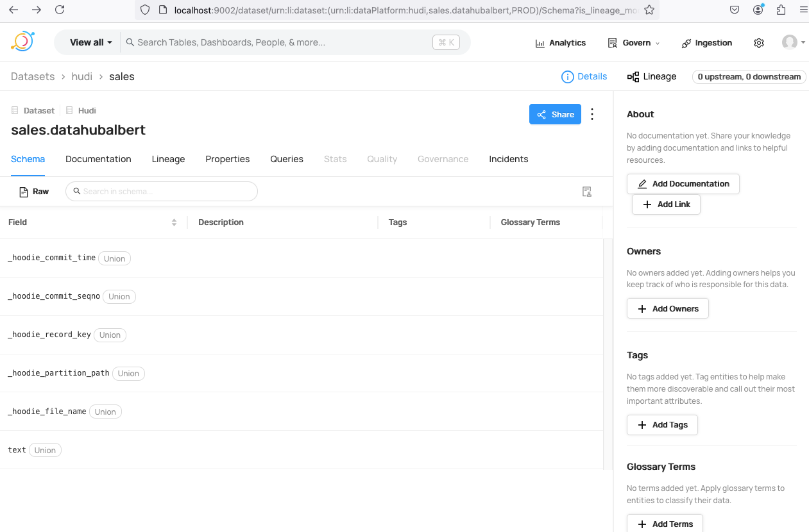Open browser extensions puzzle icon
This screenshot has height=532, width=809.
(781, 10)
